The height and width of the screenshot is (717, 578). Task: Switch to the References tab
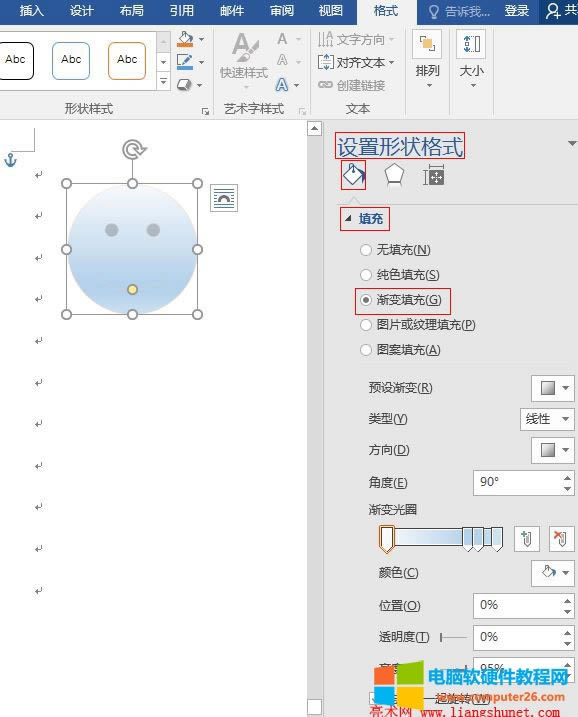click(x=182, y=11)
